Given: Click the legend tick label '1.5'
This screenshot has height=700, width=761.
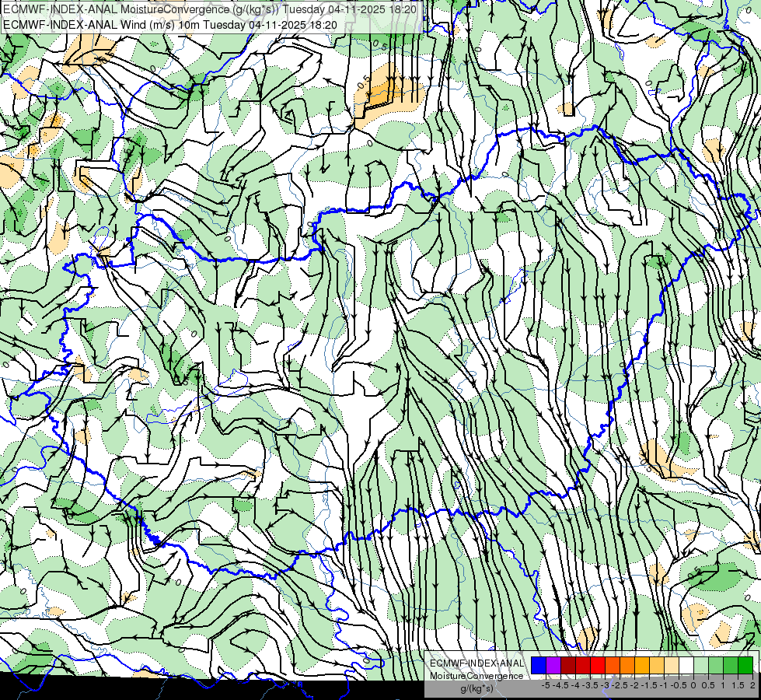Looking at the screenshot, I should 738,685.
